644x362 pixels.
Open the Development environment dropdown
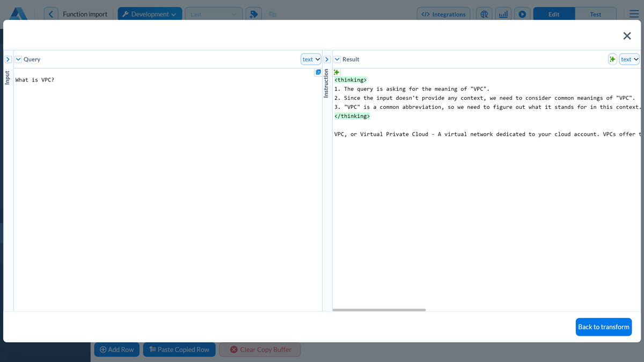click(149, 14)
